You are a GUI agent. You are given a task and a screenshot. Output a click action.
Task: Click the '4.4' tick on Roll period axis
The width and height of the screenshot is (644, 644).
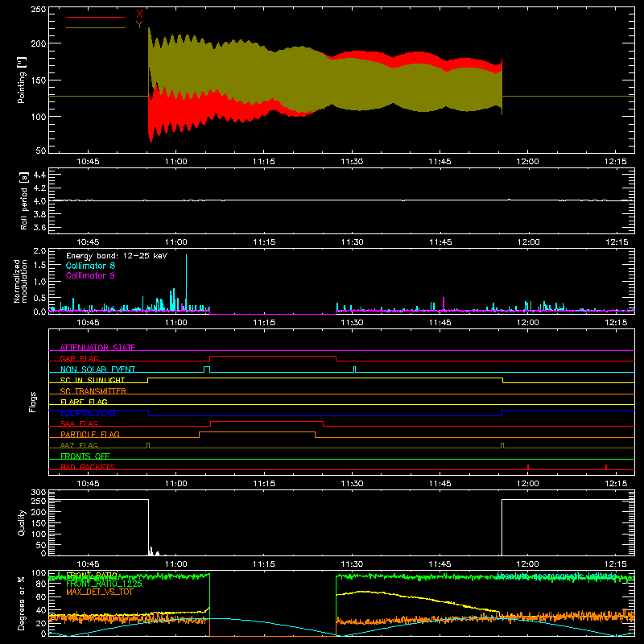coord(39,175)
